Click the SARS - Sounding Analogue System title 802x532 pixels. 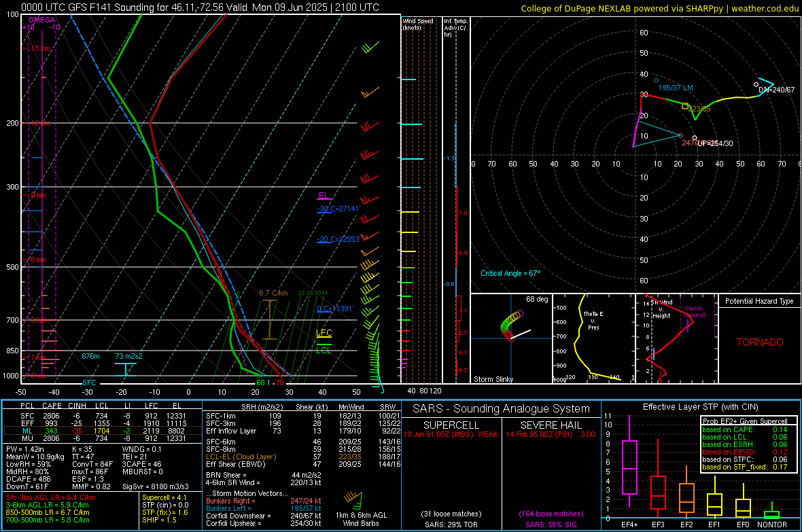click(501, 409)
